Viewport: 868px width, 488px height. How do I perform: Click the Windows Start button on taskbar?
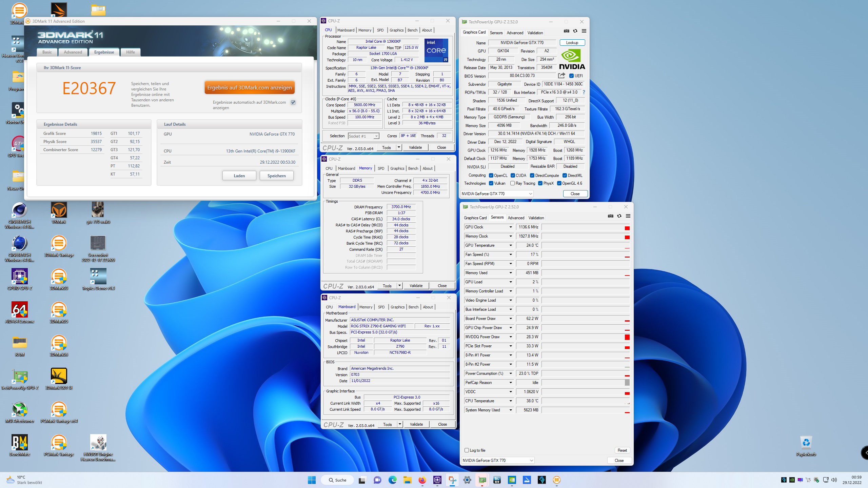click(312, 480)
